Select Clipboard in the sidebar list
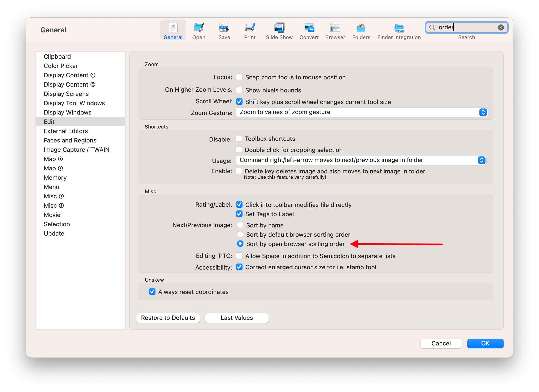The width and height of the screenshot is (539, 392). tap(80, 57)
